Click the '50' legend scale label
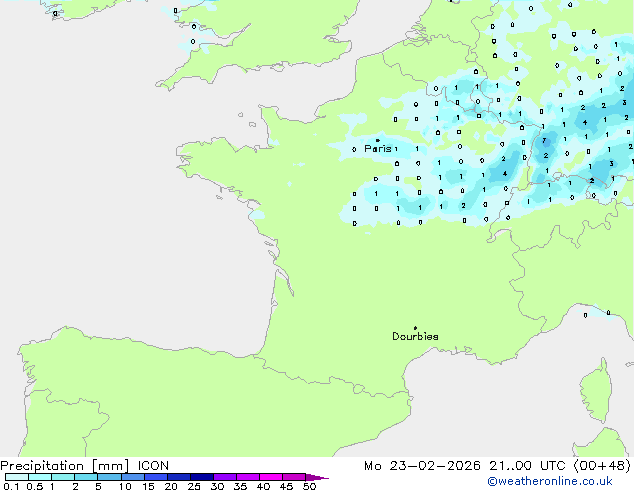 pos(309,486)
